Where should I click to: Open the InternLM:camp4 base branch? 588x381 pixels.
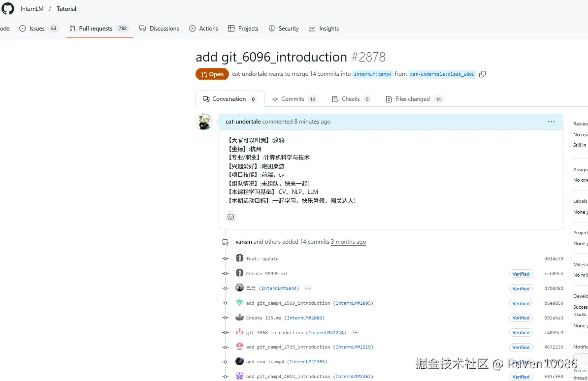[372, 74]
